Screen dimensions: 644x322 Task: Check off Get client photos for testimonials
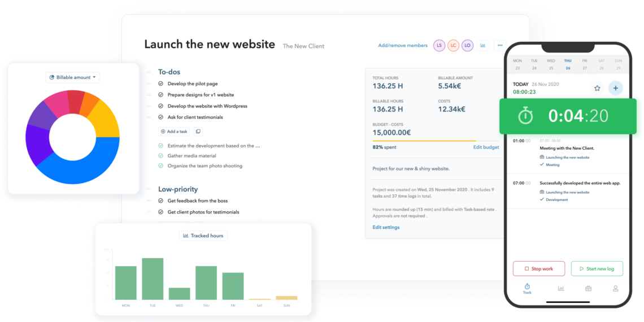[x=160, y=212]
